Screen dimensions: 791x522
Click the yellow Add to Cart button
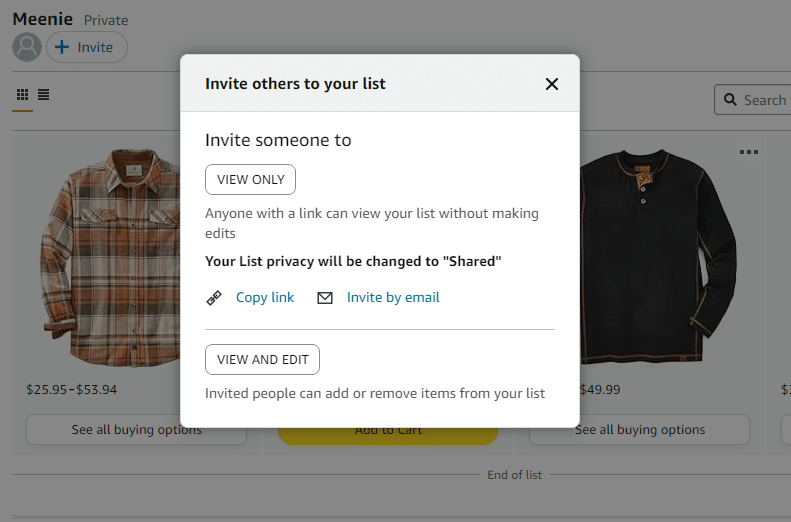click(388, 436)
